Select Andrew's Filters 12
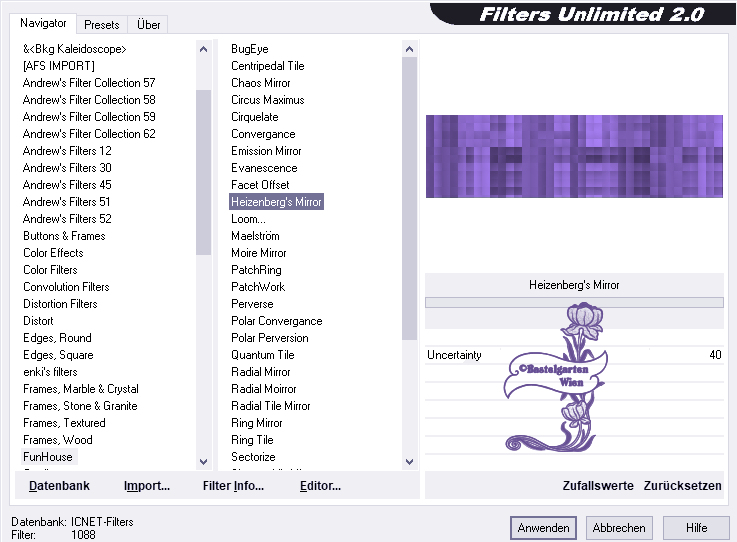 67,151
